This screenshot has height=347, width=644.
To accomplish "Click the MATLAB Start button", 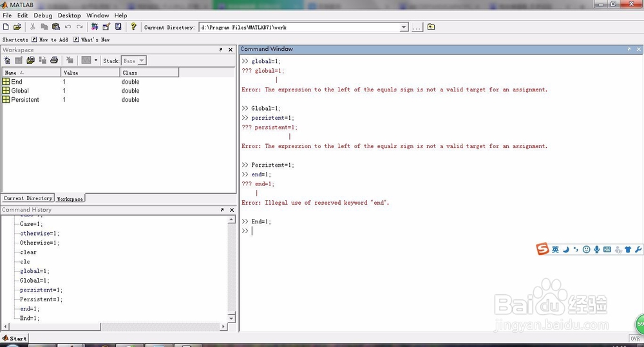I will click(x=14, y=338).
